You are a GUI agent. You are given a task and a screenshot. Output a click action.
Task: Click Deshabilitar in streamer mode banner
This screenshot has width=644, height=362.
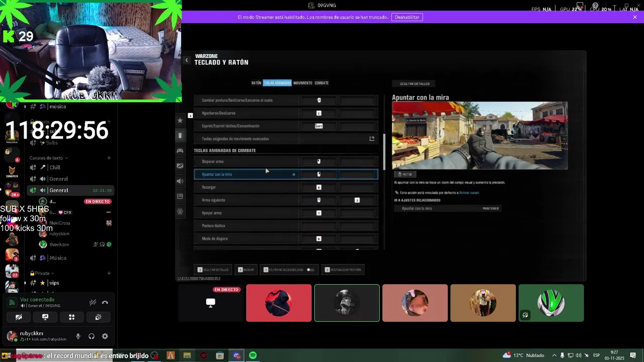pyautogui.click(x=407, y=17)
